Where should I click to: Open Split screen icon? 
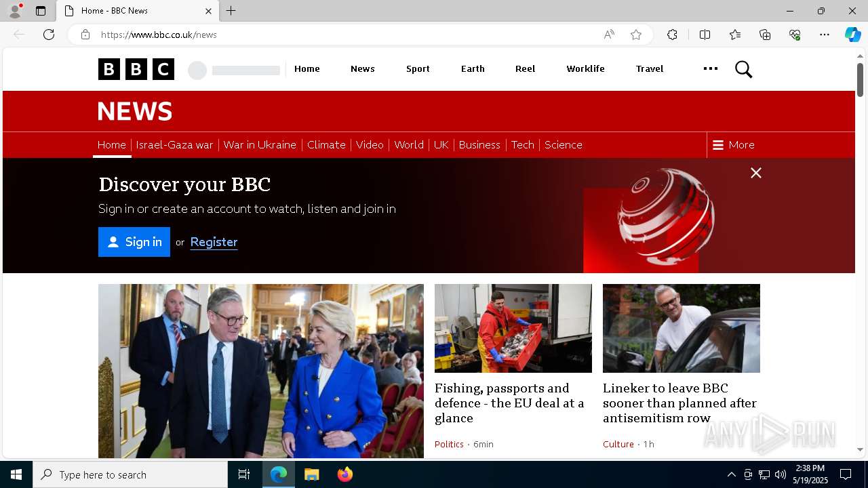tap(705, 35)
